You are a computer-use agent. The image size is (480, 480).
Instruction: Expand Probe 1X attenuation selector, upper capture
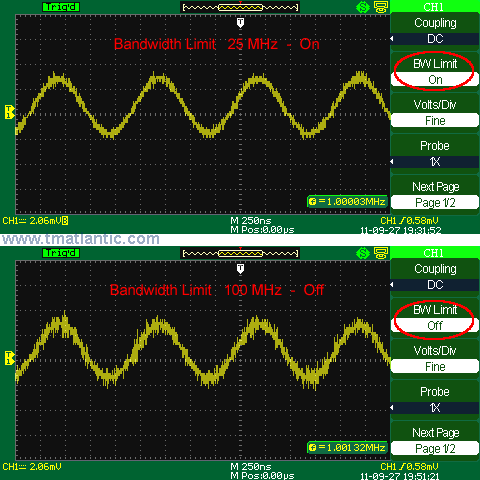point(435,162)
